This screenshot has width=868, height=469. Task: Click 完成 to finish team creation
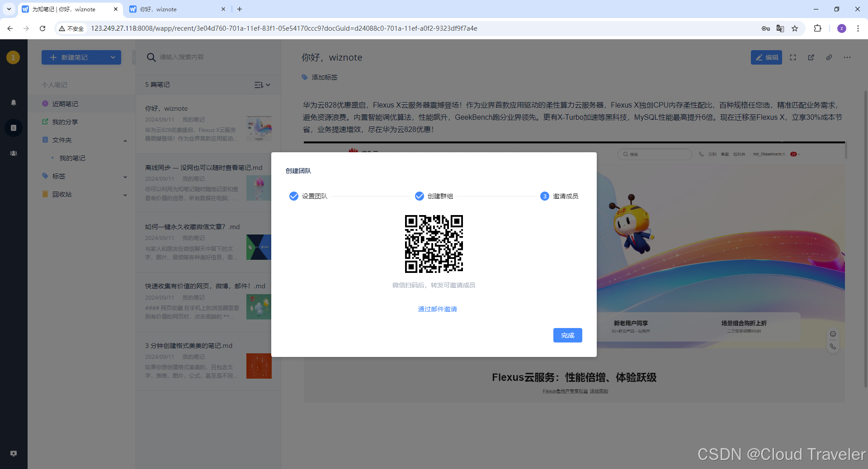pos(567,335)
